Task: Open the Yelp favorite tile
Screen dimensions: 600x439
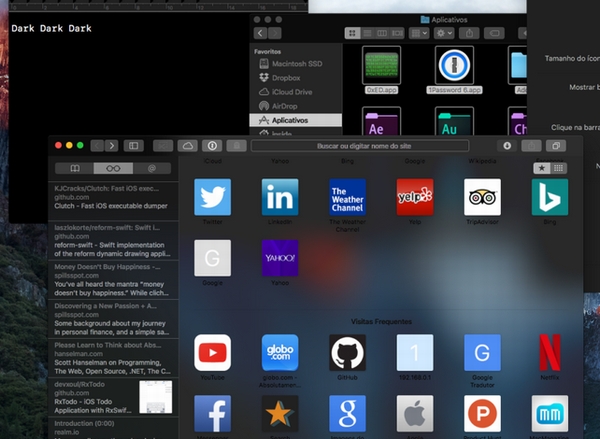Action: [414, 197]
